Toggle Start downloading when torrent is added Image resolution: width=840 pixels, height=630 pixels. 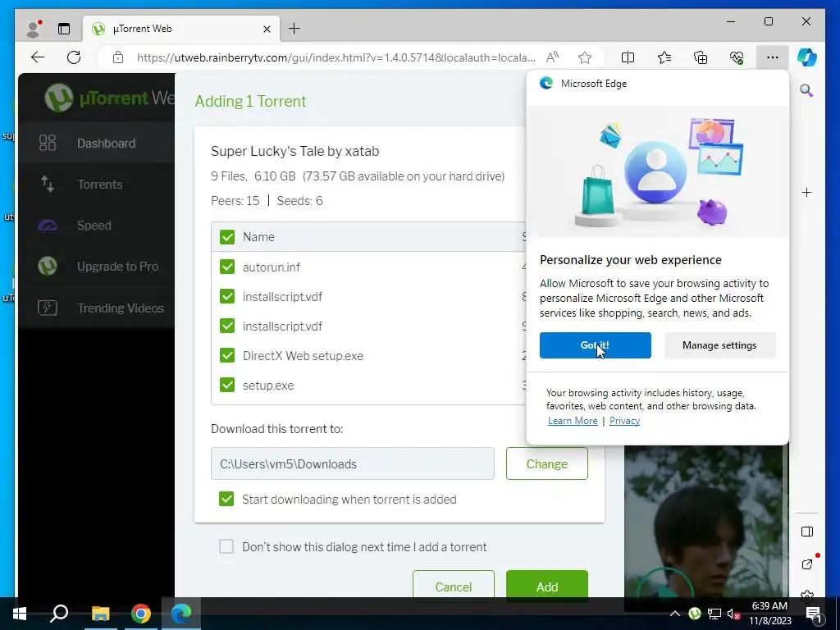click(x=226, y=499)
